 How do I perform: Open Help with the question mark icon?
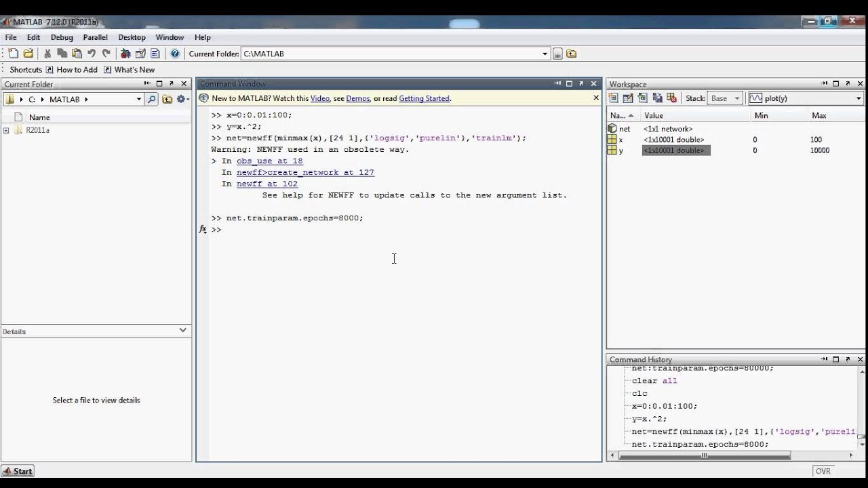click(175, 54)
